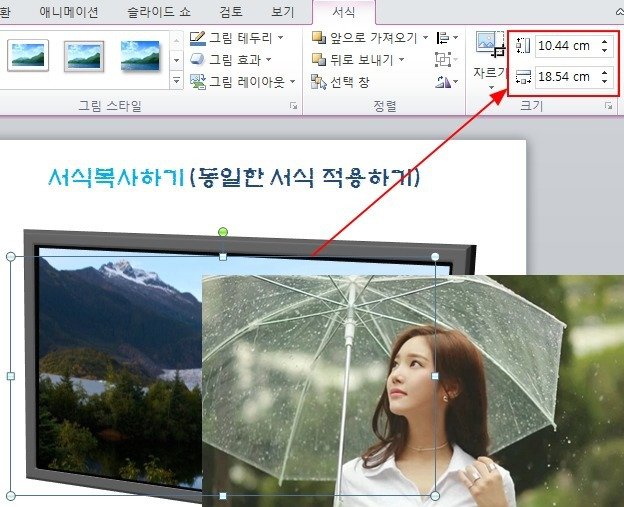Click the 그림 테두리 pencil icon
624x507 pixels.
pyautogui.click(x=197, y=38)
